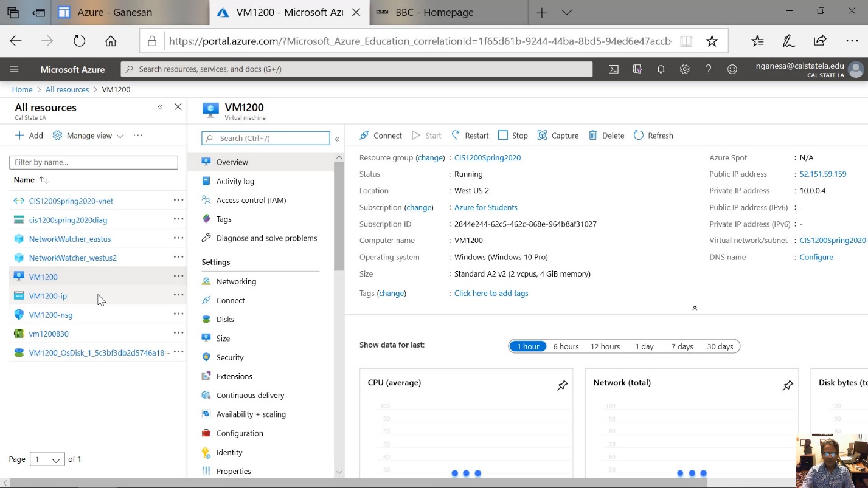
Task: Click the feedback smiley icon
Action: click(732, 69)
